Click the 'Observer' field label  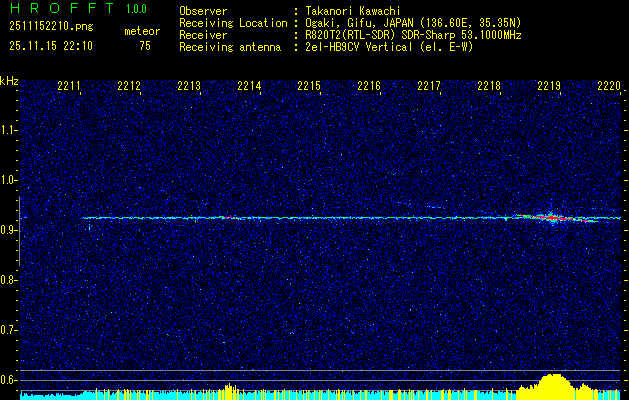click(203, 11)
